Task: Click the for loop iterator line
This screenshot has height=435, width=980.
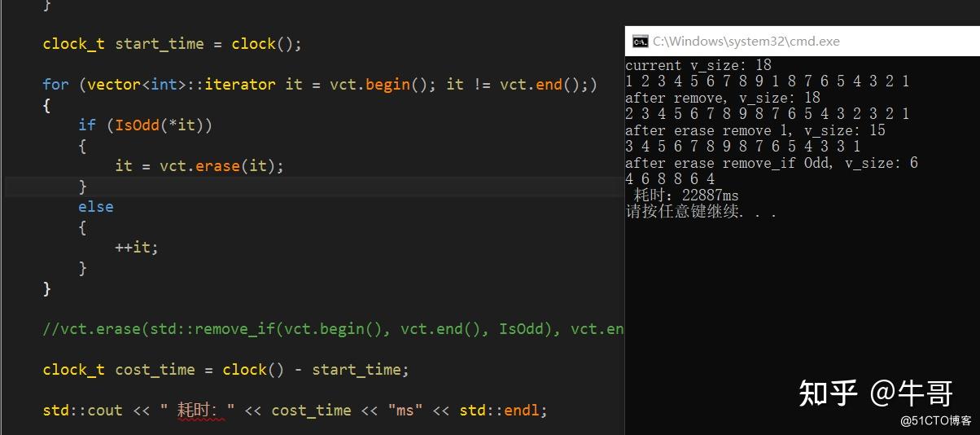Action: coord(321,84)
